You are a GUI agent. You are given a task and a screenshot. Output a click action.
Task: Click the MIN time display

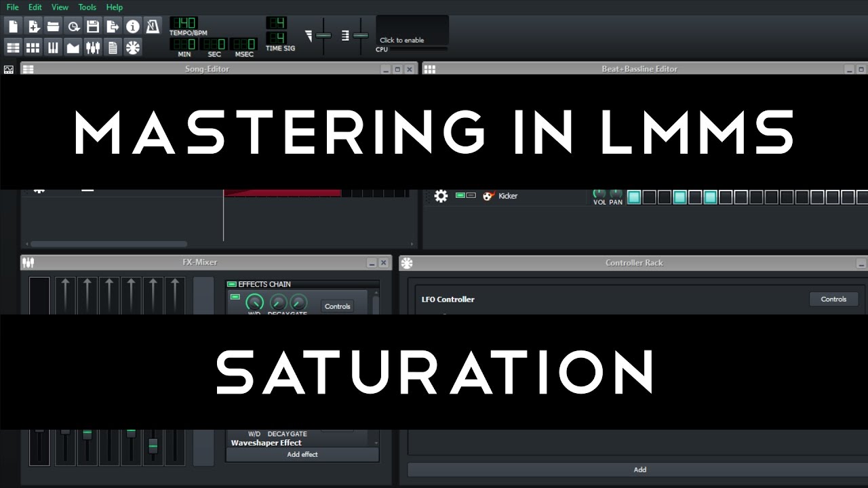[x=184, y=44]
